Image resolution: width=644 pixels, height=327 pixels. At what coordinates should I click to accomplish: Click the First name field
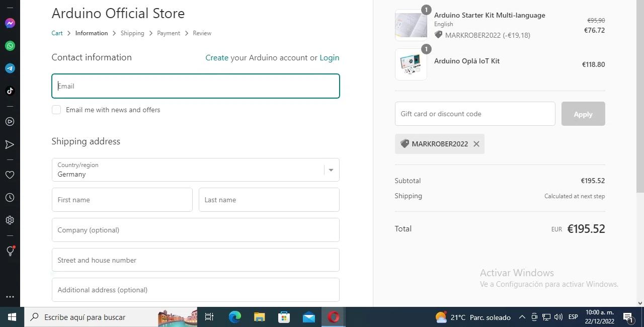tap(122, 200)
